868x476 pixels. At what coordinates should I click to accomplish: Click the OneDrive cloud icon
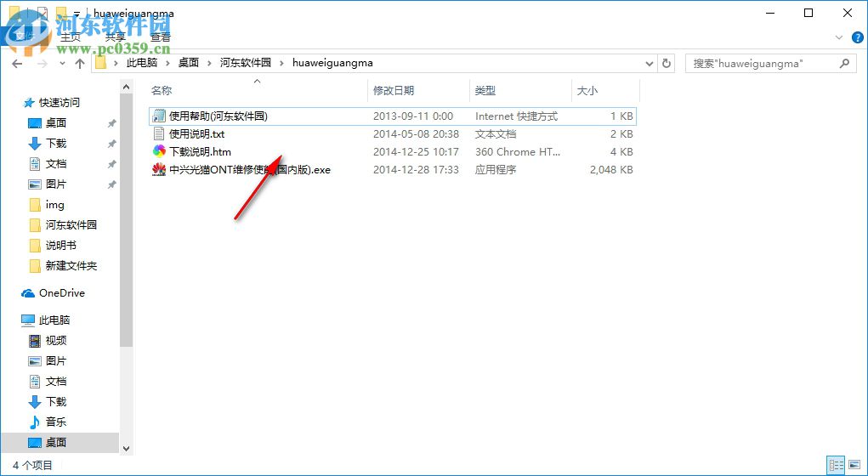click(x=28, y=292)
